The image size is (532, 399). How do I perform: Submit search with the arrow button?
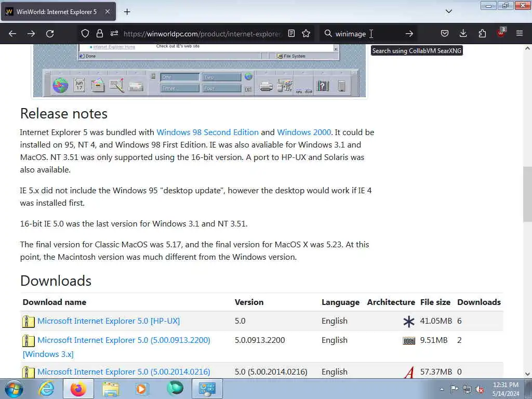pos(409,34)
